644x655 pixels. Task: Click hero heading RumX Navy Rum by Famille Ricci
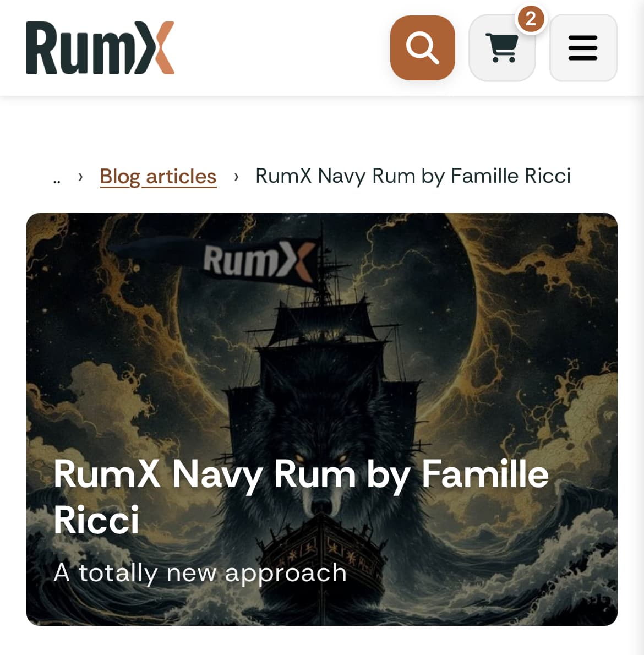301,496
